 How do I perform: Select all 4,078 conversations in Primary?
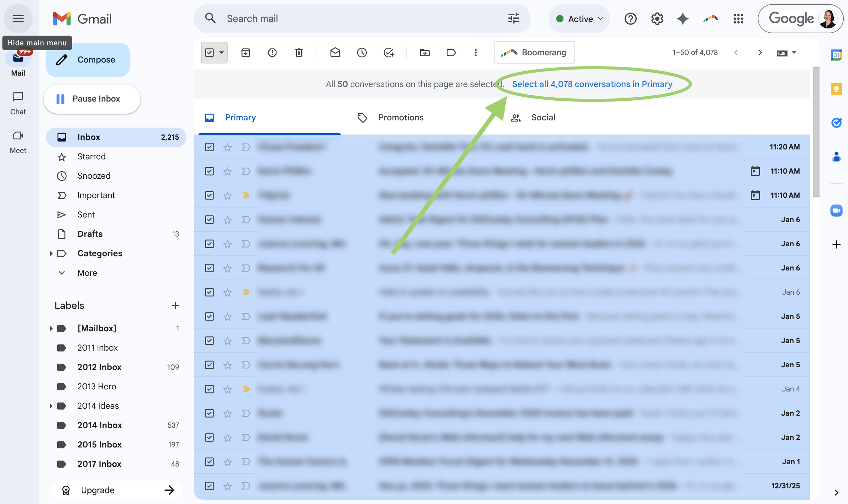pos(592,84)
